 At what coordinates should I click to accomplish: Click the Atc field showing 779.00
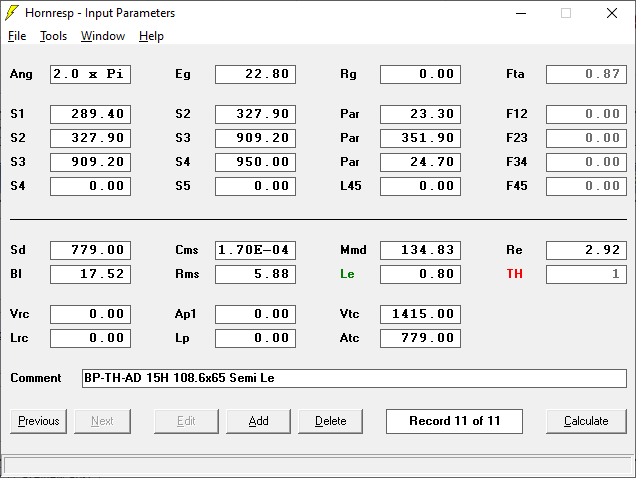[x=421, y=338]
